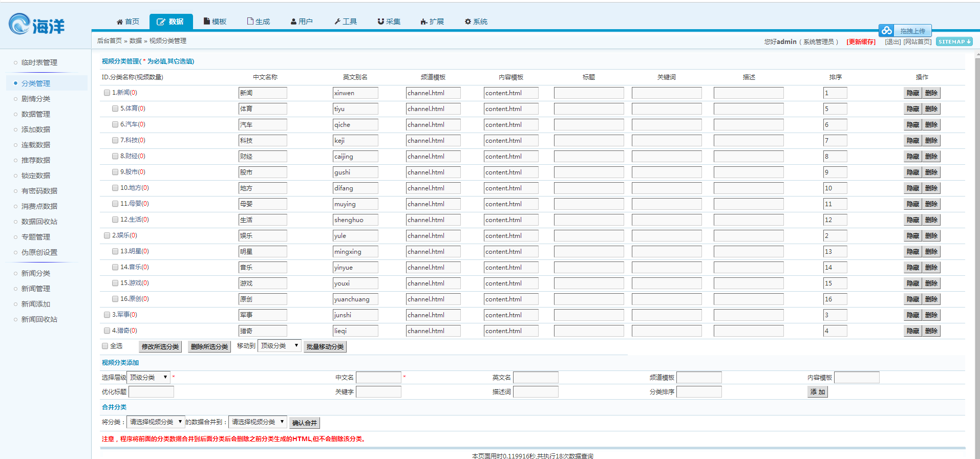Open 伪原创设置 in sidebar
This screenshot has width=980, height=459.
(39, 252)
